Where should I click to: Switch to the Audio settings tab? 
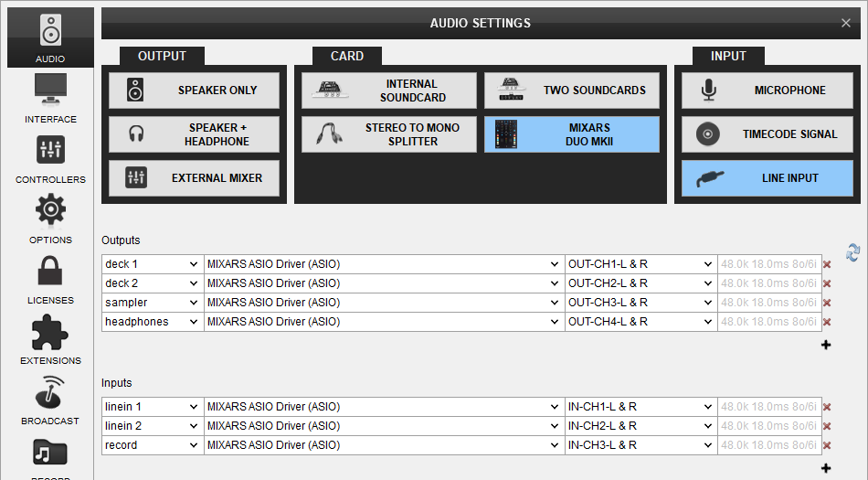(x=50, y=37)
